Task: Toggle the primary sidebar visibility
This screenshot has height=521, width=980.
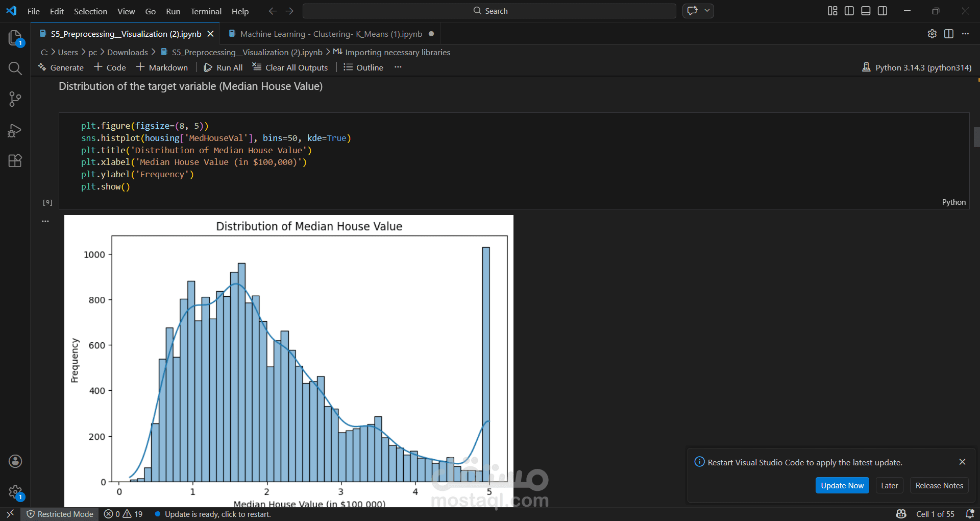Action: (849, 10)
